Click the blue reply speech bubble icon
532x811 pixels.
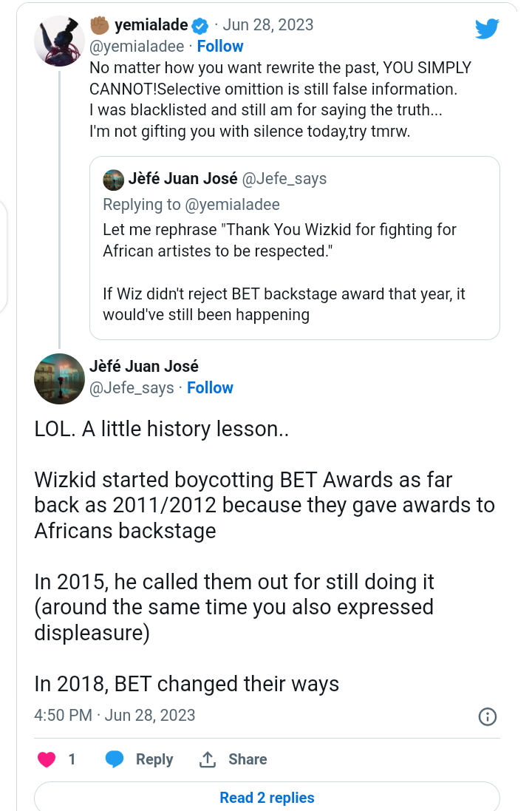pos(114,759)
